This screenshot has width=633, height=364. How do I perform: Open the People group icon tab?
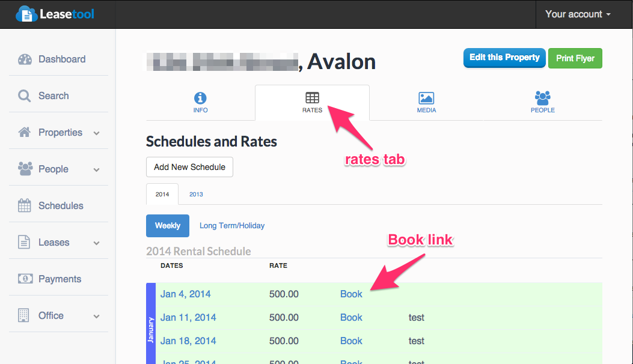pos(542,98)
